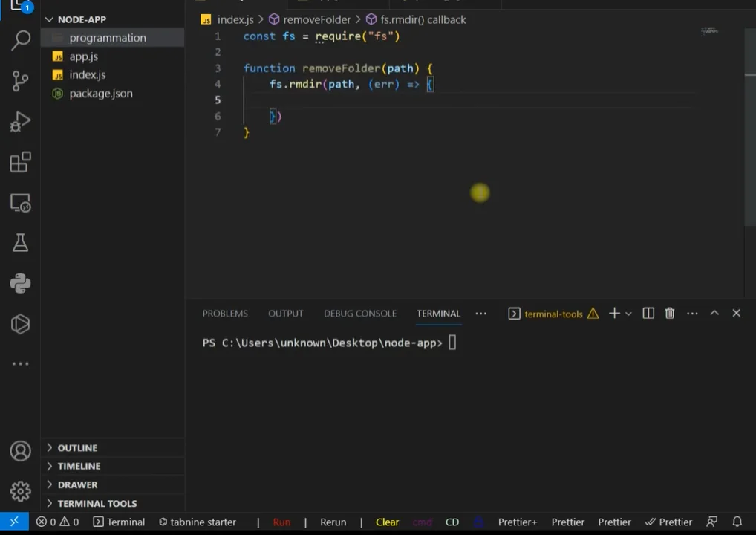
Task: Click CD in the status bar
Action: (x=452, y=522)
